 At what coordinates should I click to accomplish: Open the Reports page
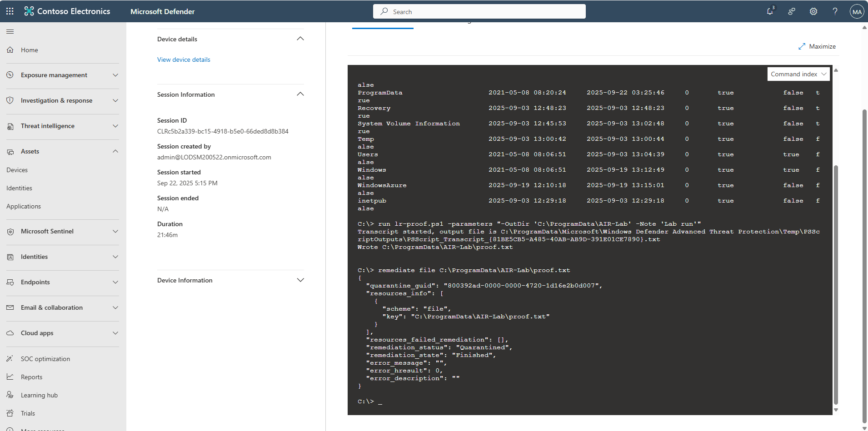[31, 377]
